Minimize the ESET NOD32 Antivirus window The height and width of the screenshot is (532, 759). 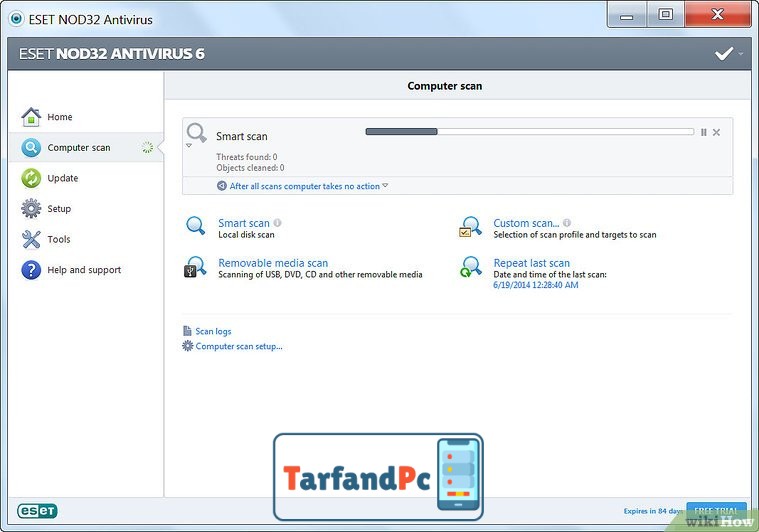(627, 15)
